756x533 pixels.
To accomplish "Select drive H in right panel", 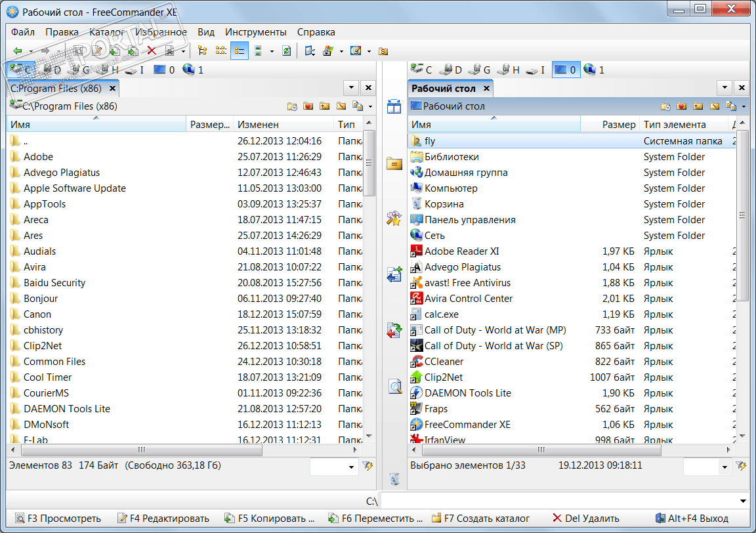I will (510, 70).
